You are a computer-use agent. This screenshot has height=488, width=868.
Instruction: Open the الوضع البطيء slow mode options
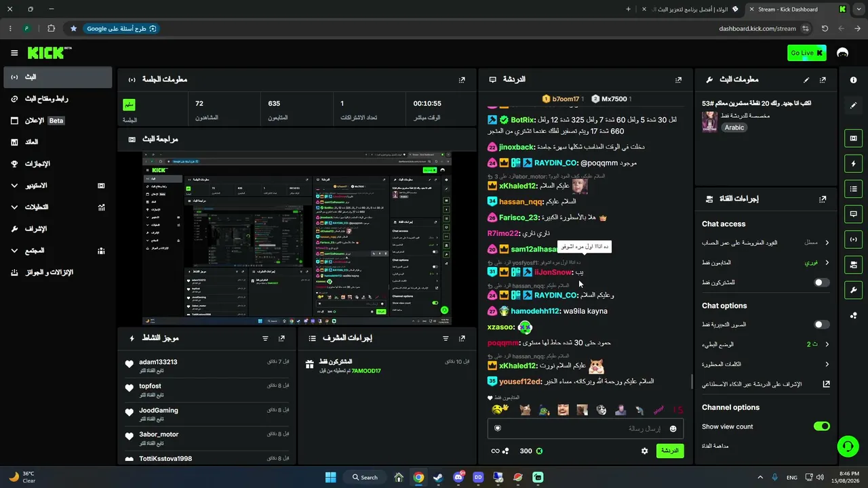[766, 344]
